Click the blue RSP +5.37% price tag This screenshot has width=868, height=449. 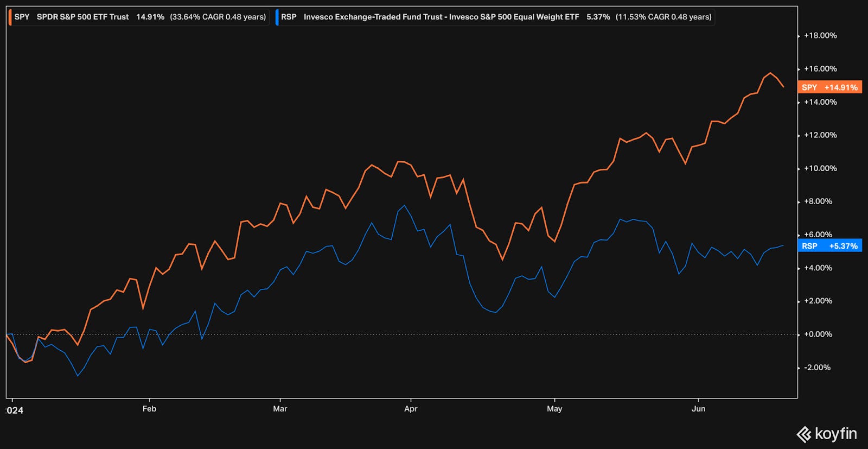[x=829, y=246]
